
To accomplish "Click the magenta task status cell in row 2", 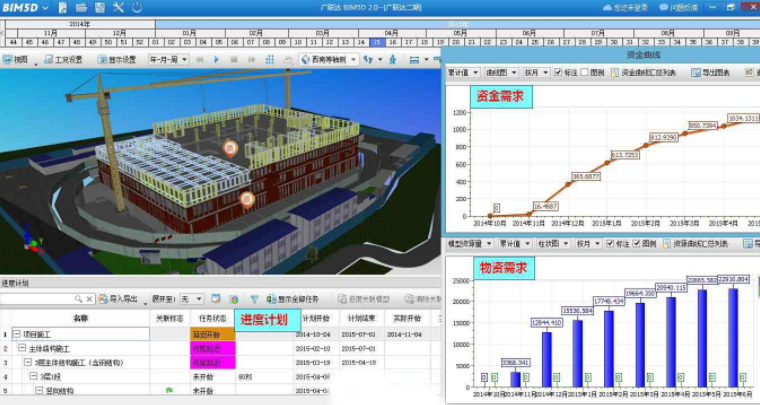I will 212,348.
